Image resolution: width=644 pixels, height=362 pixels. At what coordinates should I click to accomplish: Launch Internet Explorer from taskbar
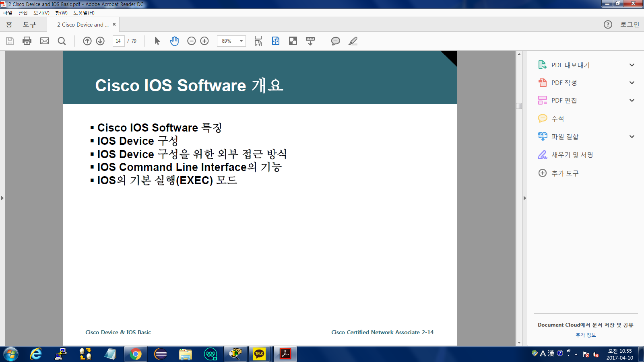point(36,354)
